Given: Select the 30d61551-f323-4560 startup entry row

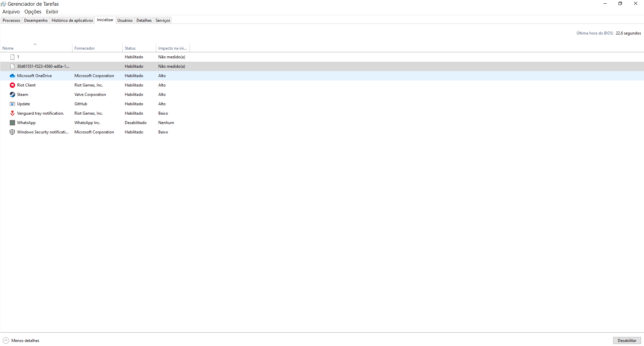Looking at the screenshot, I should (x=43, y=66).
